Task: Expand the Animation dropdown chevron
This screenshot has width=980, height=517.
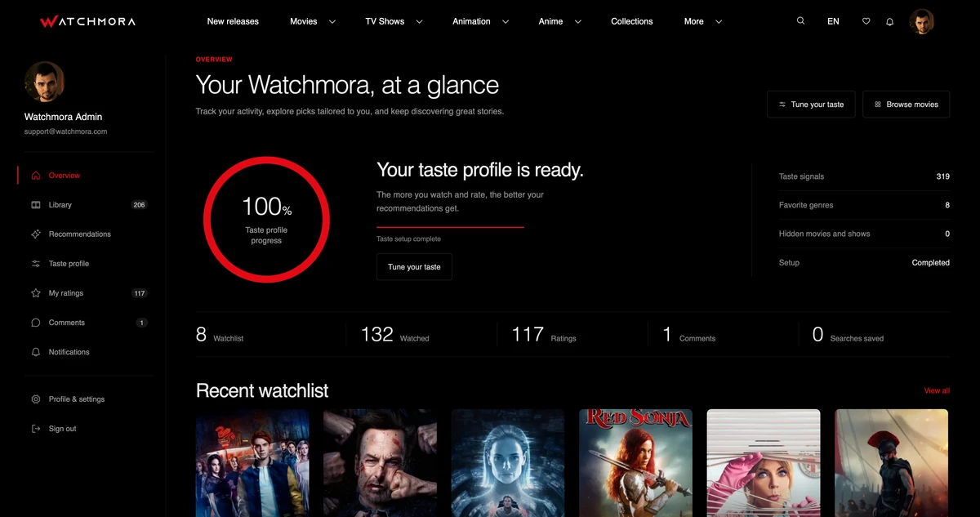Action: (506, 22)
